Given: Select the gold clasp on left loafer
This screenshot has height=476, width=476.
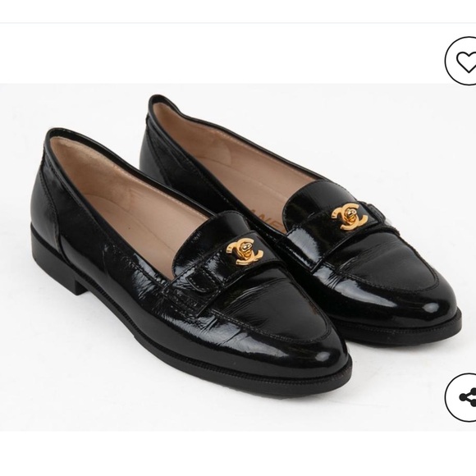Looking at the screenshot, I should 244,251.
